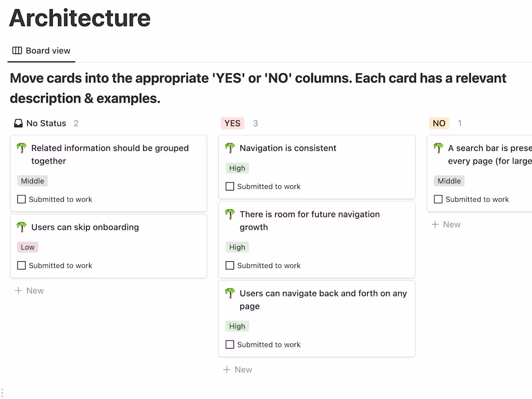Add a new card in the YES column
This screenshot has width=532, height=399.
point(237,369)
